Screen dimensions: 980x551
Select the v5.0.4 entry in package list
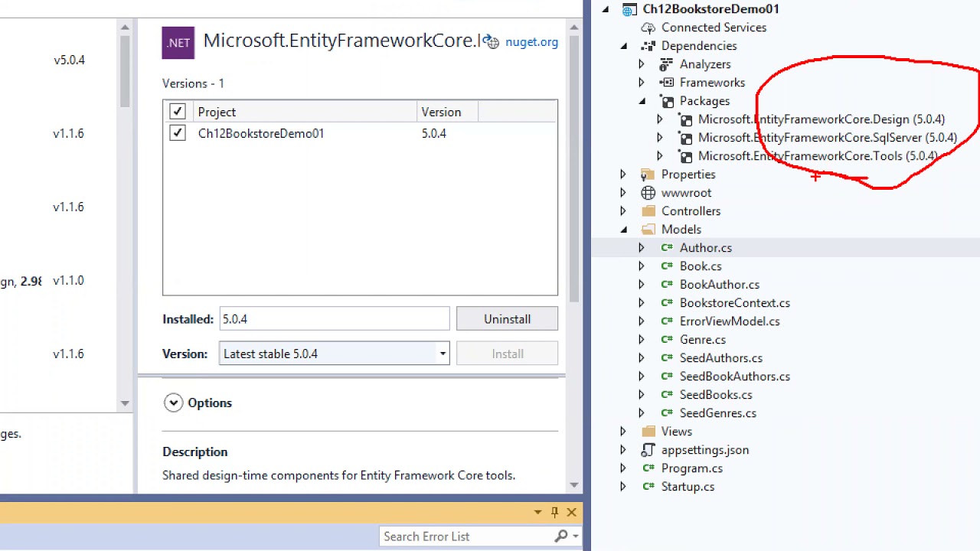tap(69, 60)
